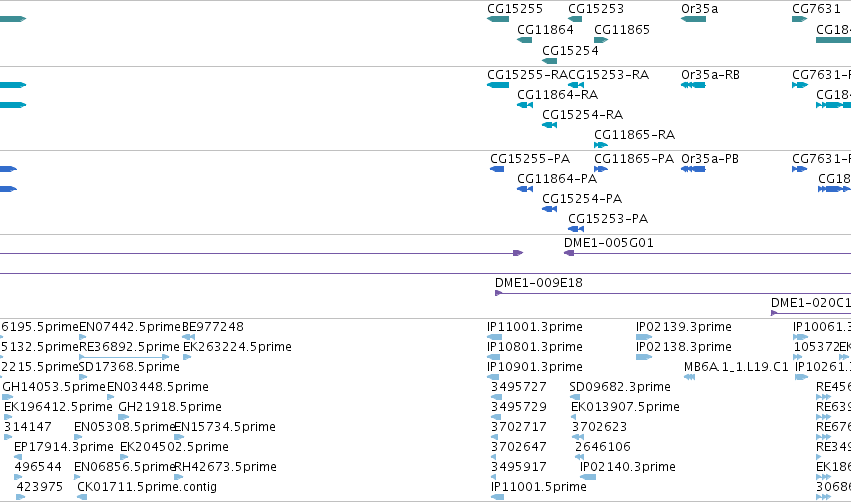Select the DME1-009E18 clone start marker
The height and width of the screenshot is (502, 851).
pos(498,293)
